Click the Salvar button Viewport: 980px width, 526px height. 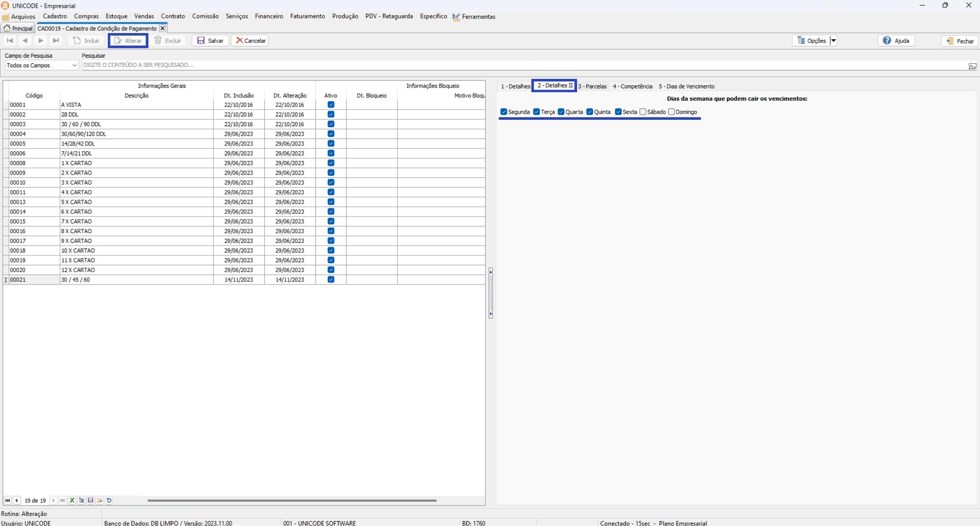tap(210, 40)
